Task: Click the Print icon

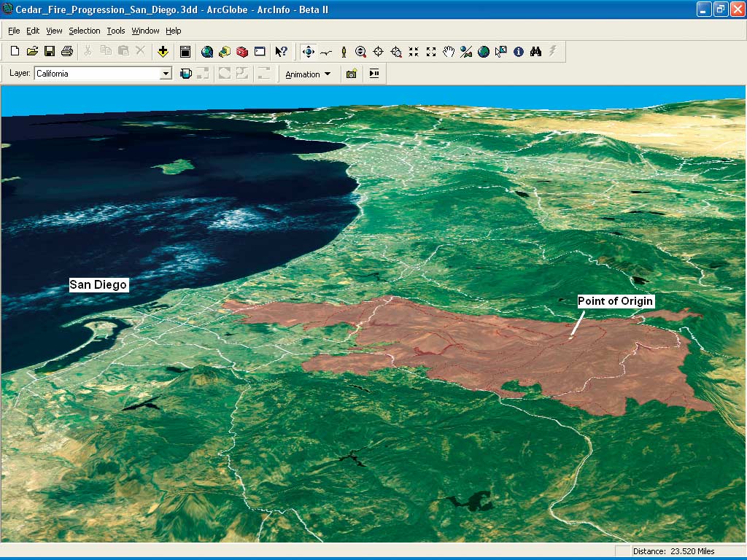Action: pos(67,52)
